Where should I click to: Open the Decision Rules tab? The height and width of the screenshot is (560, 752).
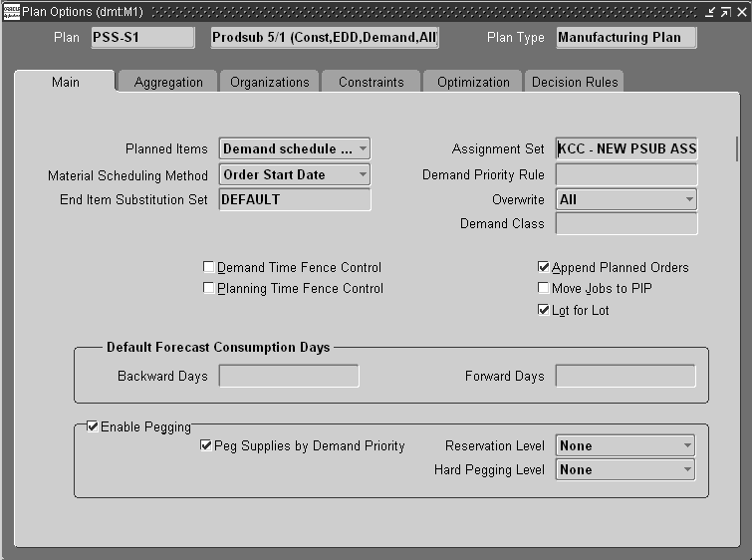[575, 82]
